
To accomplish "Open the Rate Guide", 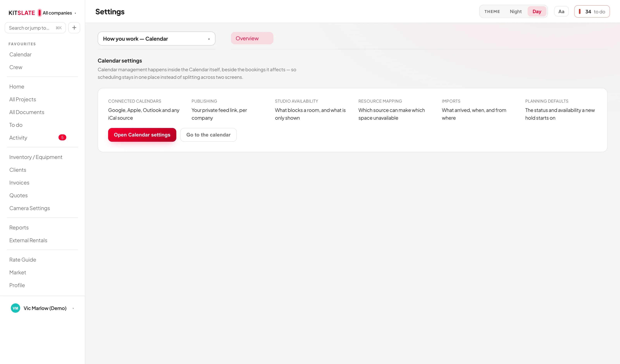I will 23,260.
